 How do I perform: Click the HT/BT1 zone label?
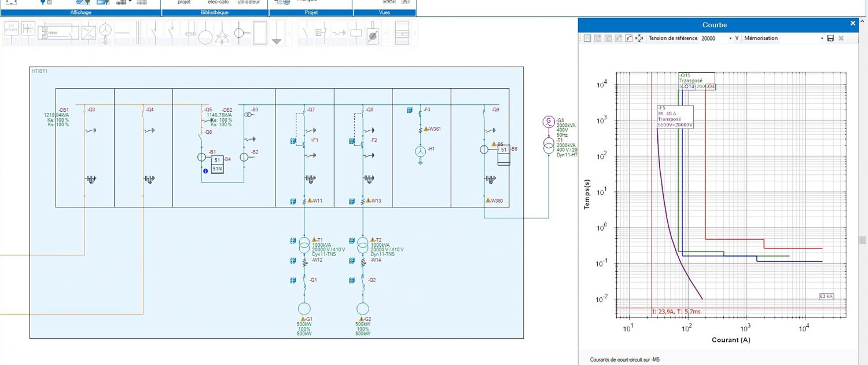(39, 71)
